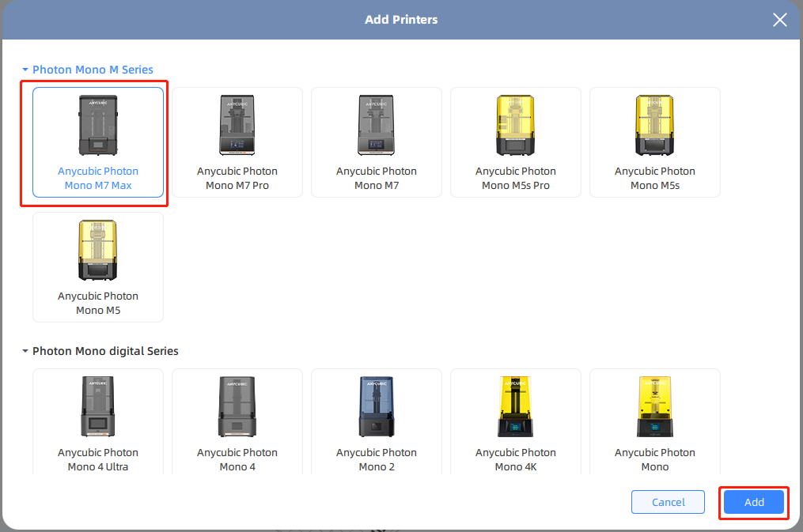
Task: Pick the Anycubic Photon Mono M7 printer image
Action: (377, 126)
